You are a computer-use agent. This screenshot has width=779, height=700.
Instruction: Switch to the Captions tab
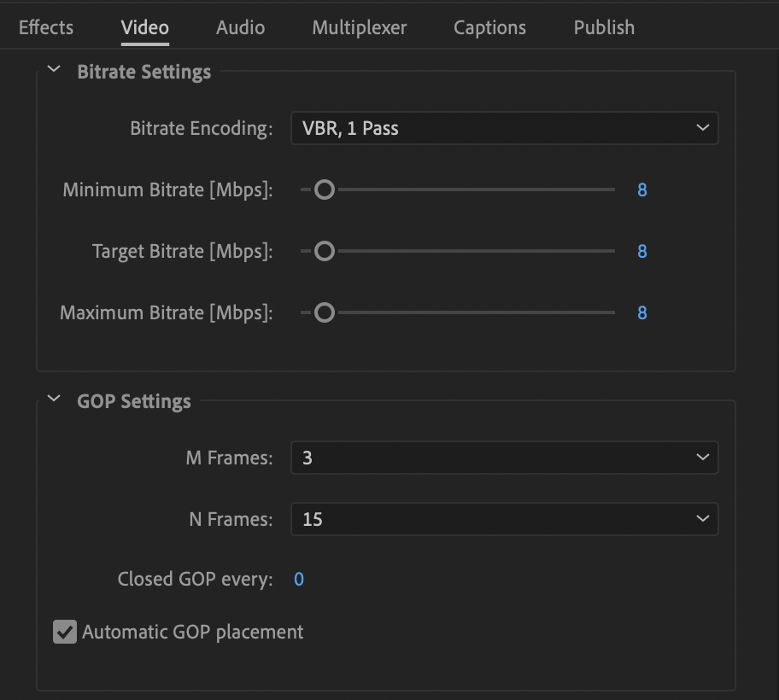click(x=489, y=27)
